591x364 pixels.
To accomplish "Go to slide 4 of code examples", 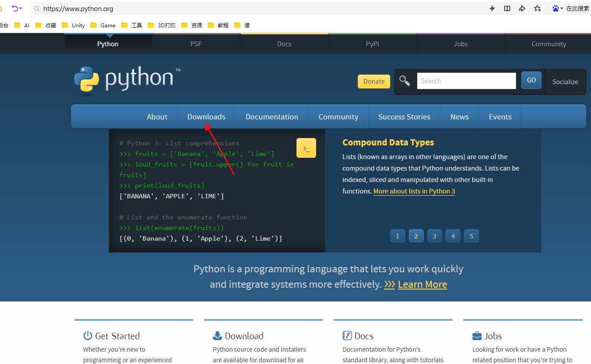I will click(453, 236).
